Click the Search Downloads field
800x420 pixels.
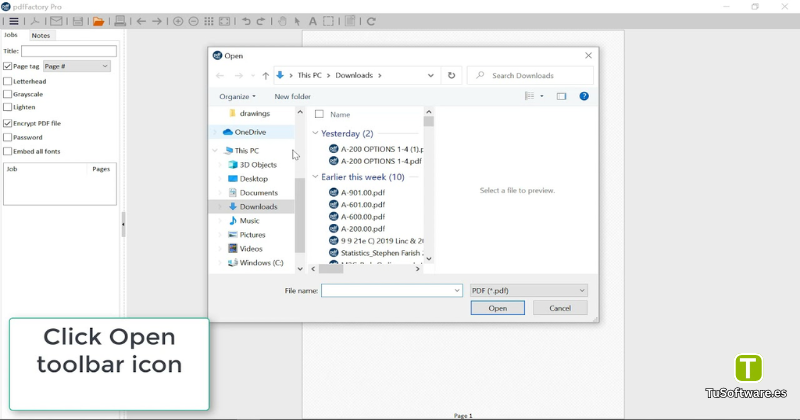pos(531,76)
